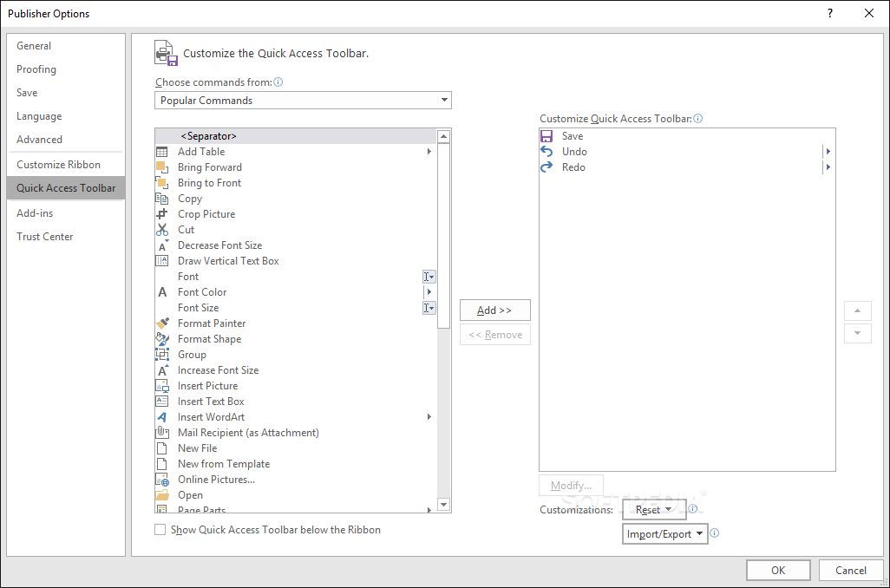
Task: Select the Font Size command row
Action: (x=296, y=308)
